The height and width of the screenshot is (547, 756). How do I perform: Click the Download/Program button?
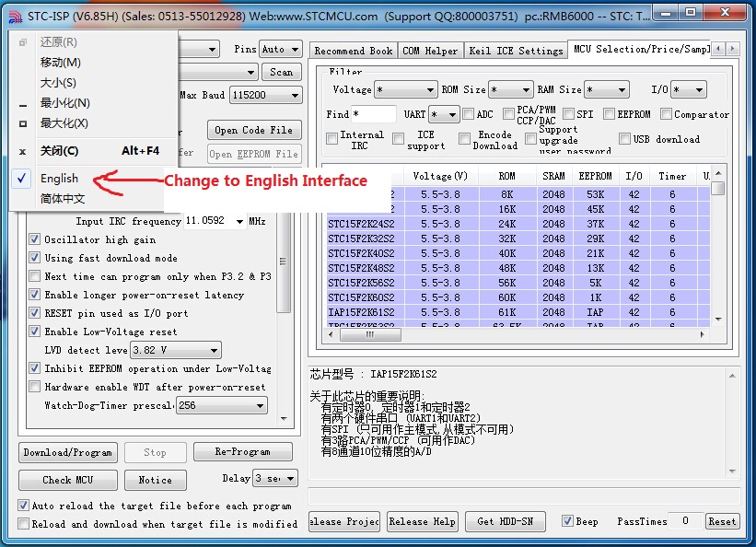(68, 452)
